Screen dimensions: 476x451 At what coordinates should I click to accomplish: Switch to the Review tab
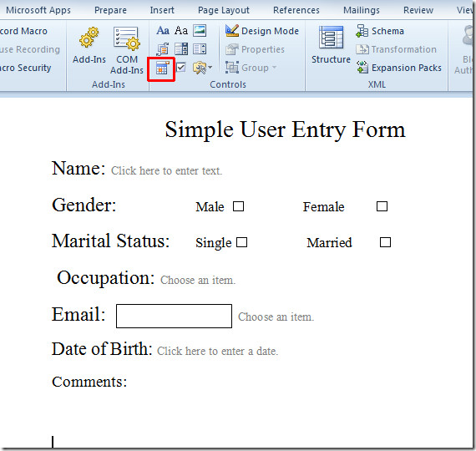418,10
